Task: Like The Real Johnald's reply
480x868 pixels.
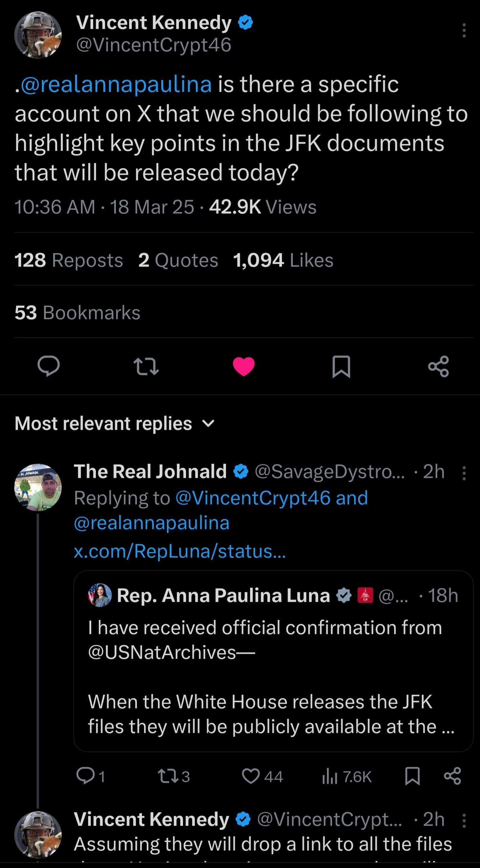Action: tap(251, 776)
